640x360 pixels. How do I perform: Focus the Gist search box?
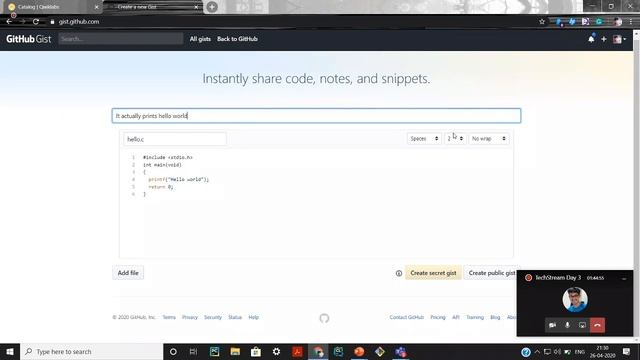pyautogui.click(x=121, y=39)
